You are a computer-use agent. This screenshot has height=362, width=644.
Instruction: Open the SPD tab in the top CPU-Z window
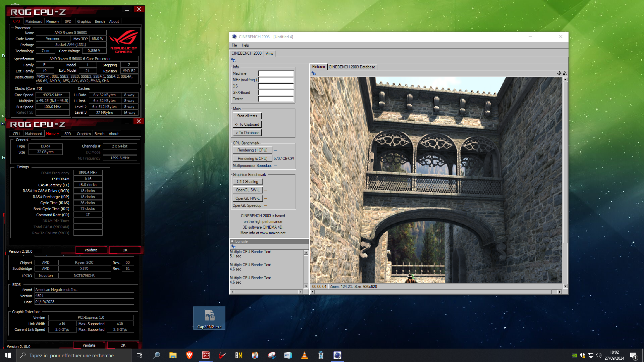pyautogui.click(x=68, y=21)
